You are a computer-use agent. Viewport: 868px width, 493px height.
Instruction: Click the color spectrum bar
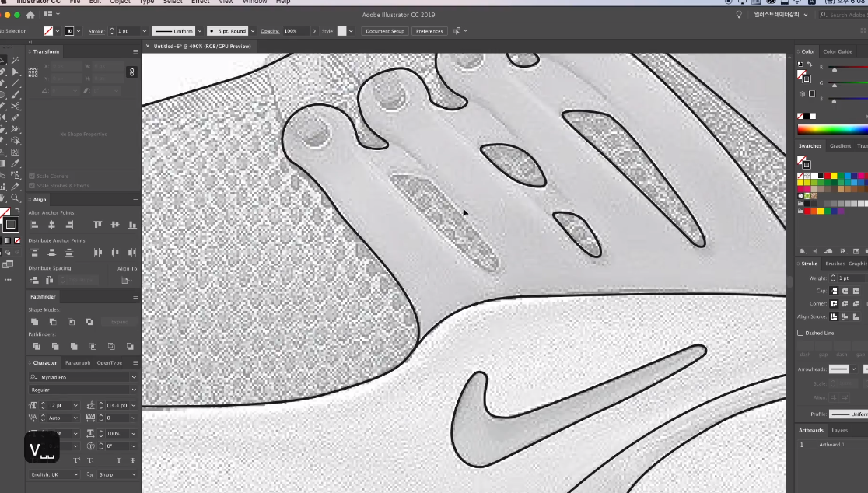832,130
